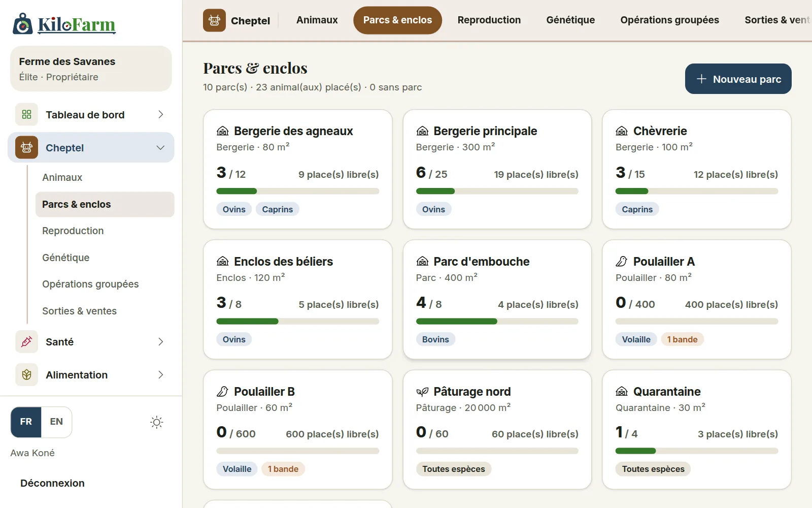Expand the Alimentation section chevron
Viewport: 812px width, 508px height.
[160, 374]
